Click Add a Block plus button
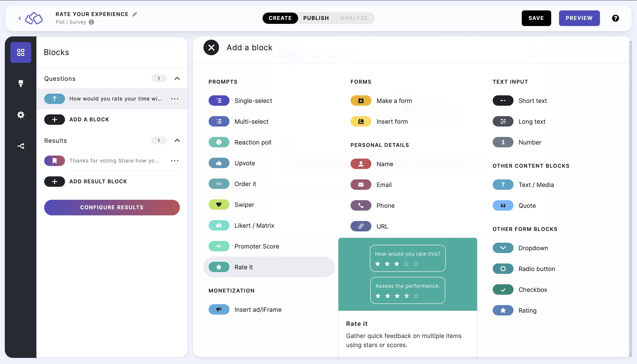The width and height of the screenshot is (637, 364). 55,120
